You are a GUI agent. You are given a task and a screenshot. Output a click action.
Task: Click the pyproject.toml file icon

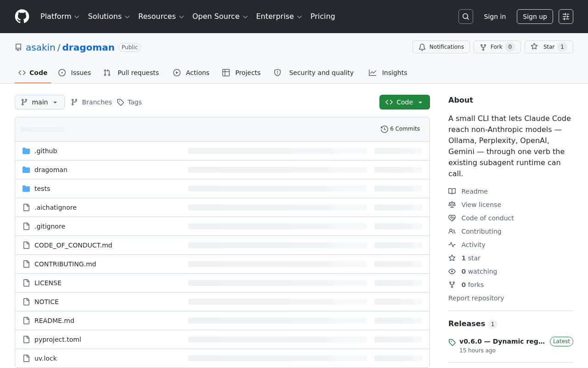26,339
